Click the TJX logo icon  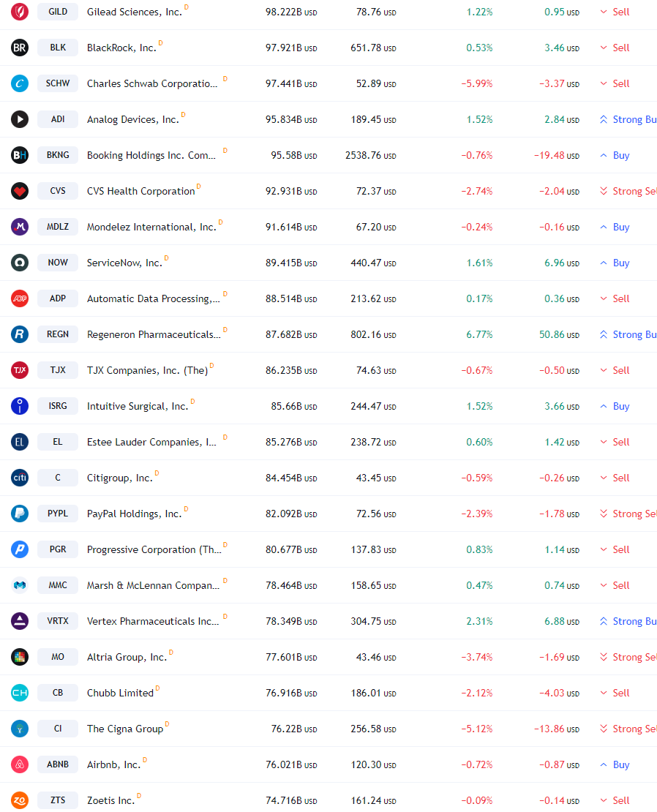coord(20,370)
